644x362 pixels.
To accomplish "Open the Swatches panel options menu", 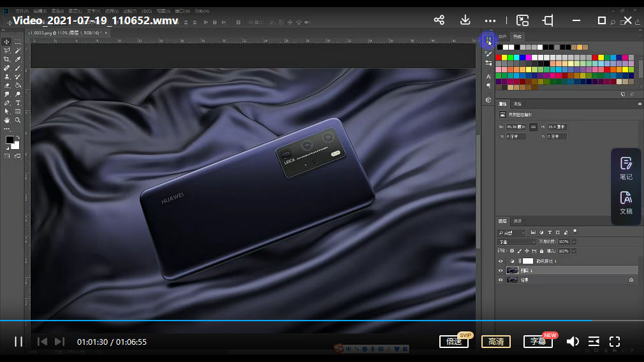I will (640, 36).
